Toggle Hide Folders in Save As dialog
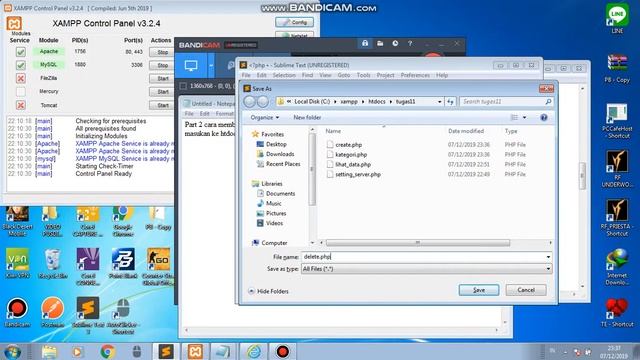 268,291
